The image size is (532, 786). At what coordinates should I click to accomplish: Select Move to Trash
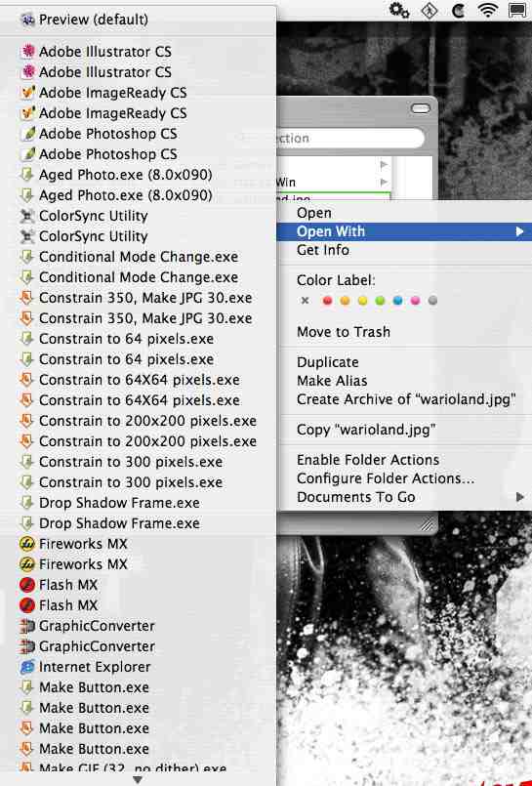pos(404,332)
